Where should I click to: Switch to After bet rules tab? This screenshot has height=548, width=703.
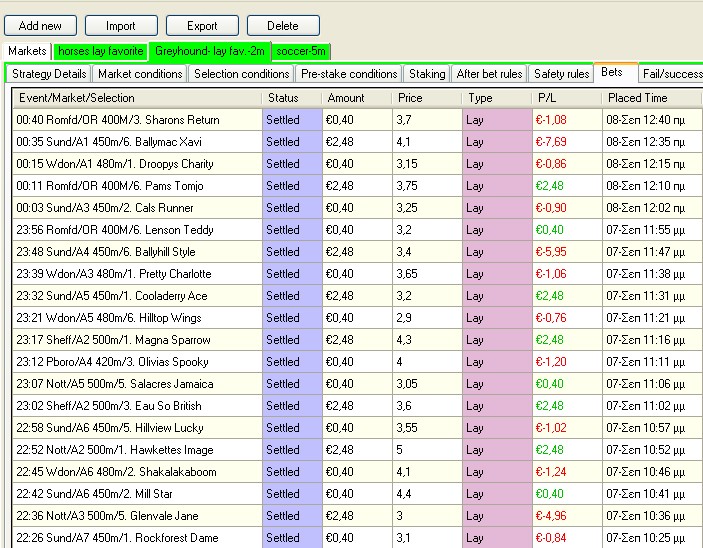490,74
